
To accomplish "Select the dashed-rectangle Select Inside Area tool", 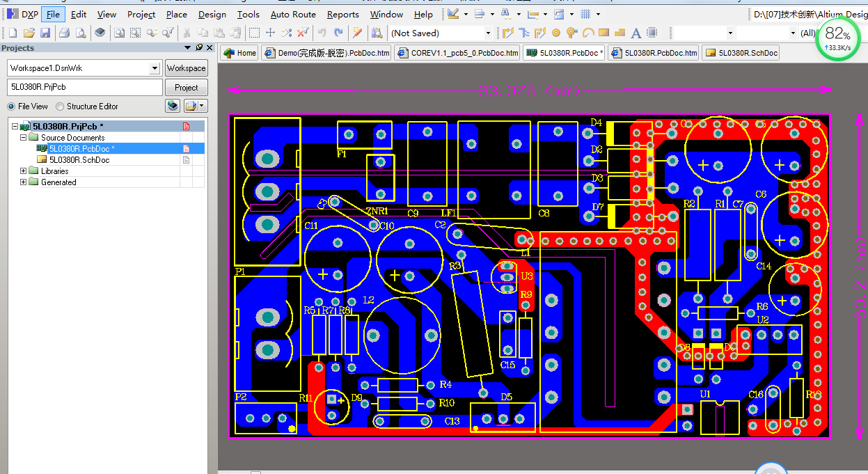I will pyautogui.click(x=255, y=33).
